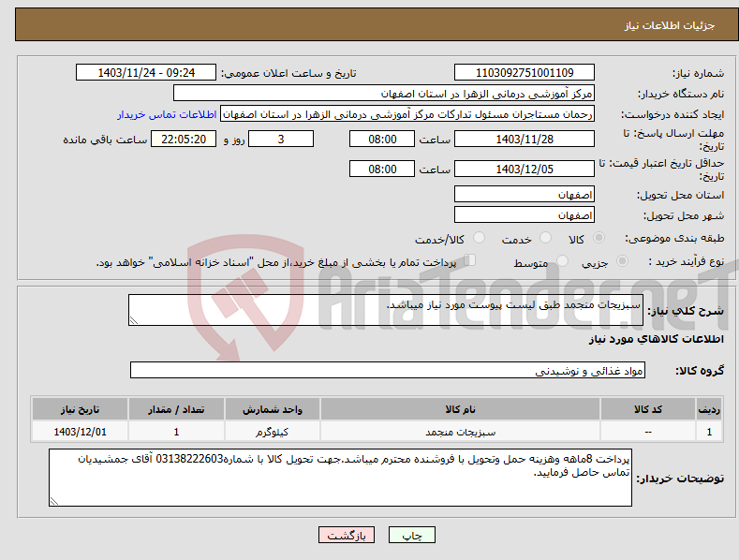
Task: Click the نام کالا column header
Action: [460, 409]
